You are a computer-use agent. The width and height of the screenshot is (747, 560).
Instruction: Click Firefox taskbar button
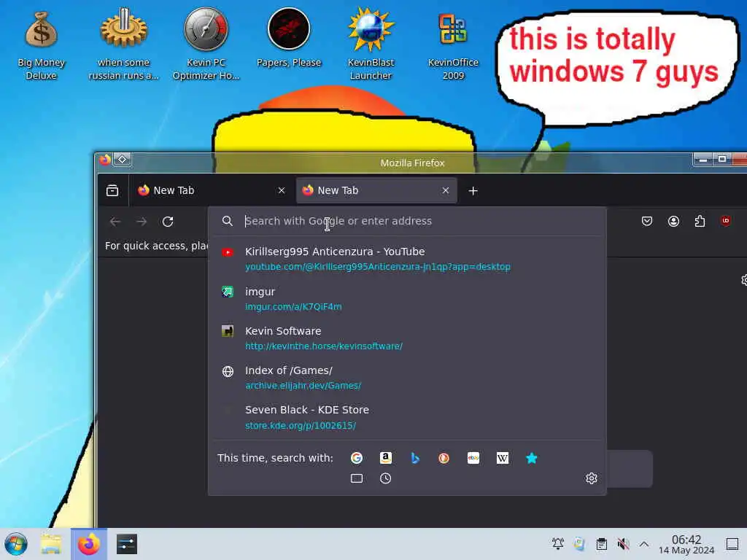click(x=89, y=544)
